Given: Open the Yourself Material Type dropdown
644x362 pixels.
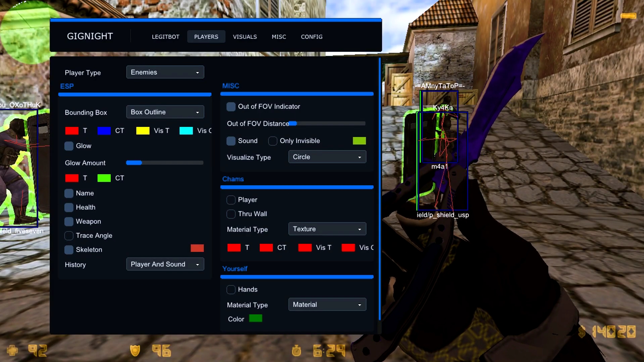Looking at the screenshot, I should tap(327, 305).
